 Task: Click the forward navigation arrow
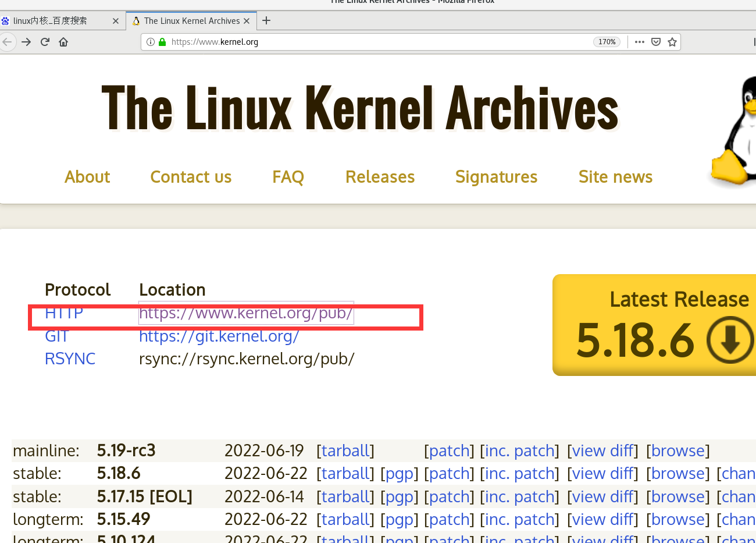[26, 42]
